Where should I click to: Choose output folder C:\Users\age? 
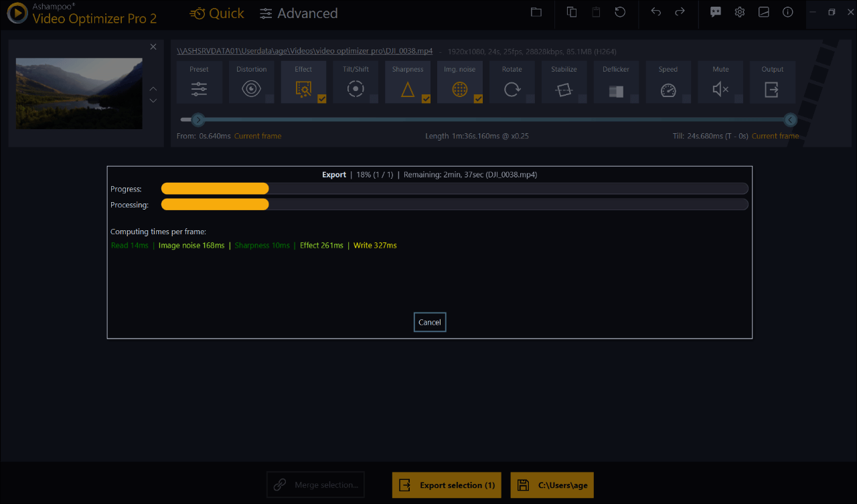552,485
